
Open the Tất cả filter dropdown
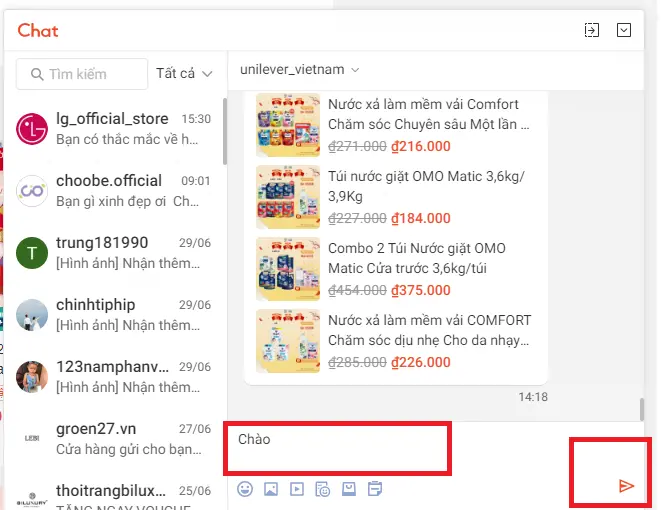coord(184,73)
